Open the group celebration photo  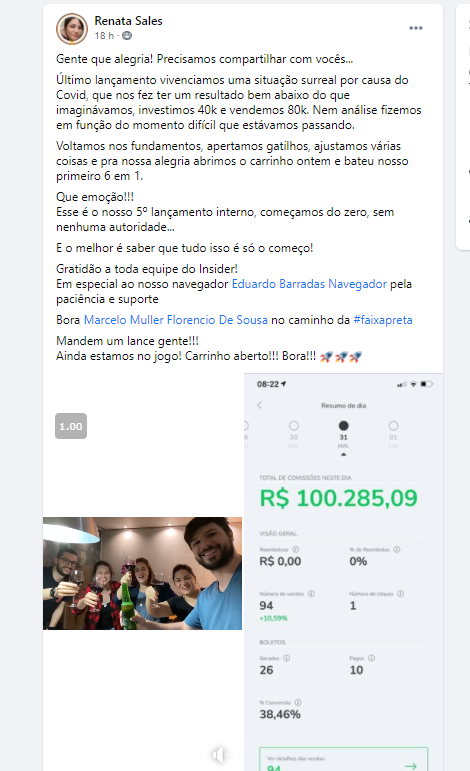[143, 573]
